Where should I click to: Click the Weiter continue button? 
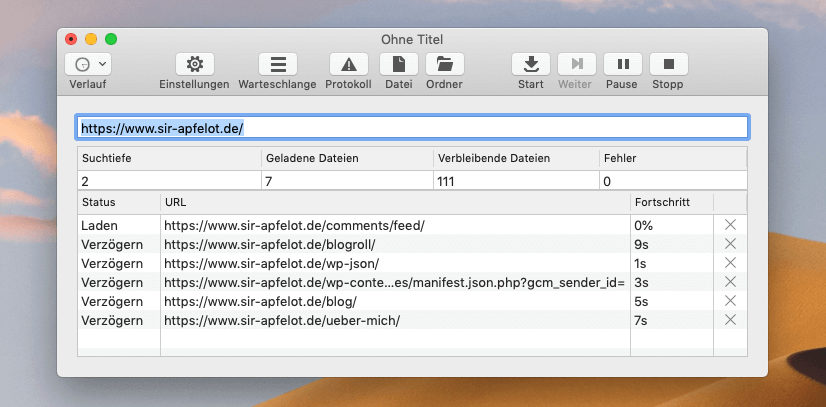576,64
